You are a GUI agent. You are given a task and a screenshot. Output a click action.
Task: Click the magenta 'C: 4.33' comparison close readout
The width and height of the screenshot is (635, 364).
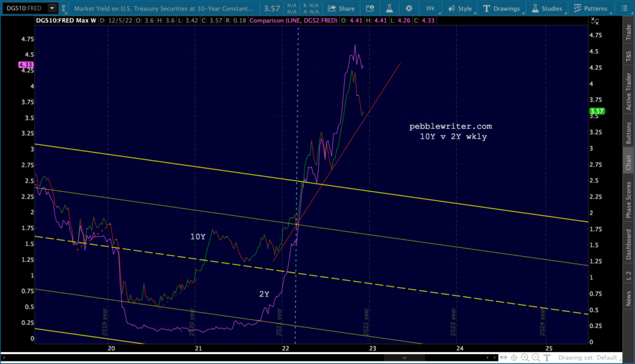(424, 20)
